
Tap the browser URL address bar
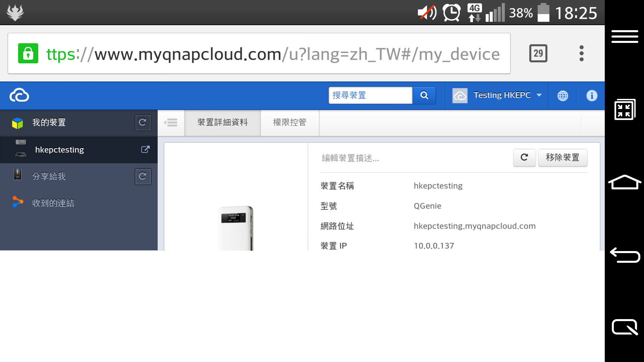pyautogui.click(x=259, y=53)
